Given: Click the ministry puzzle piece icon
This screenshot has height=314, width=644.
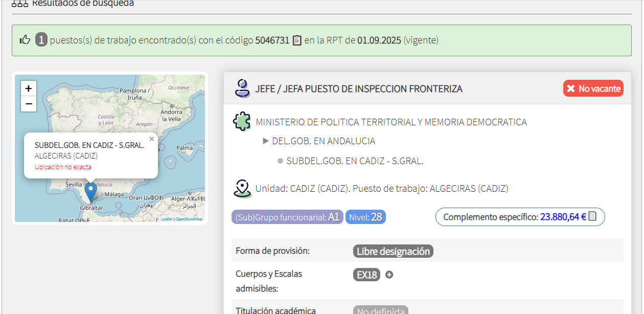Looking at the screenshot, I should tap(242, 122).
